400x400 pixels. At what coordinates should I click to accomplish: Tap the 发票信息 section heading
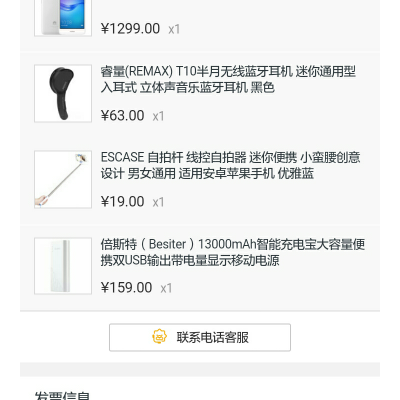[x=62, y=396]
